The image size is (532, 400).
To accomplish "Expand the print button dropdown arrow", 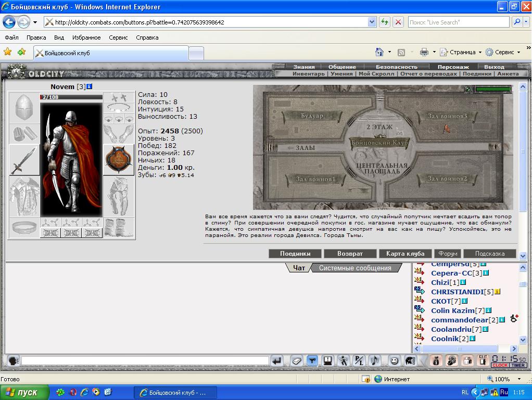I will [434, 52].
